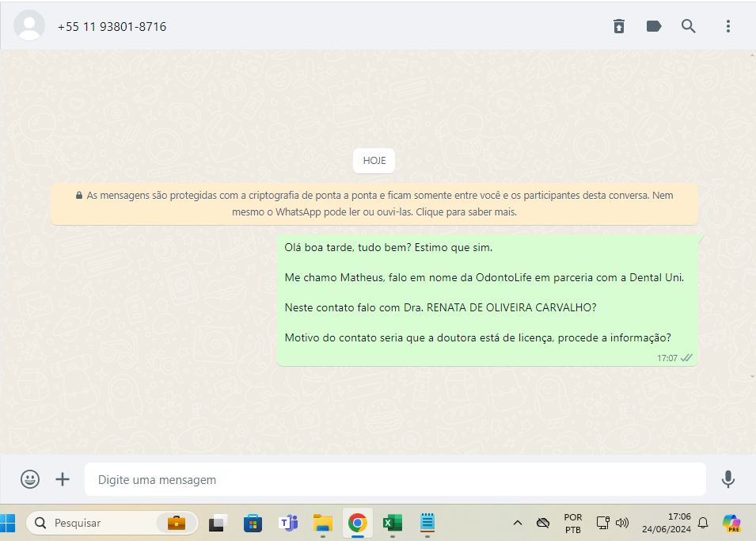Check the double-tick delivery status icon

[686, 357]
